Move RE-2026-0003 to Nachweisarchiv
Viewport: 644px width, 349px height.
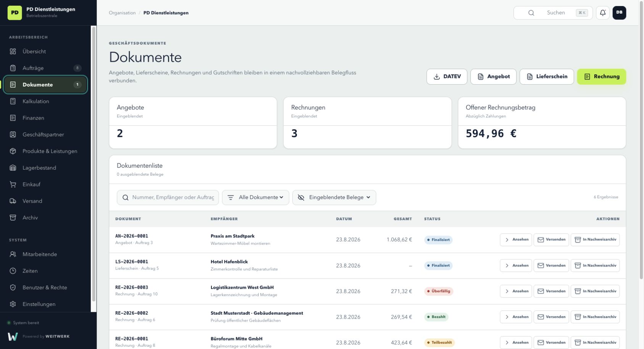595,291
